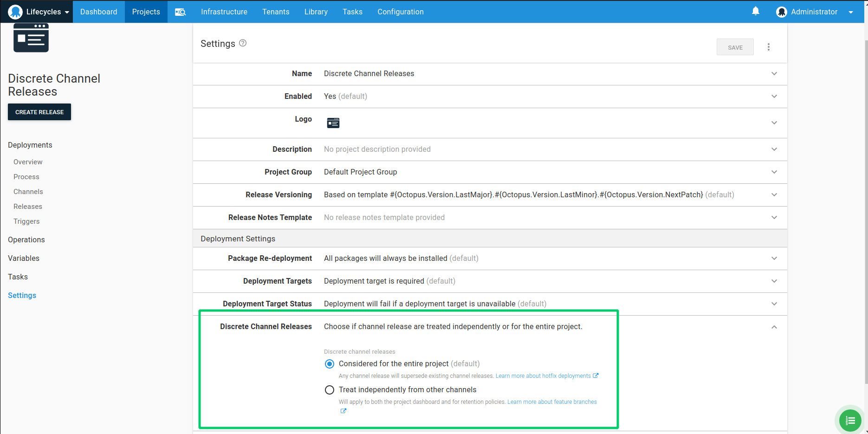Click the Create Release button
The height and width of the screenshot is (434, 868).
pos(39,112)
